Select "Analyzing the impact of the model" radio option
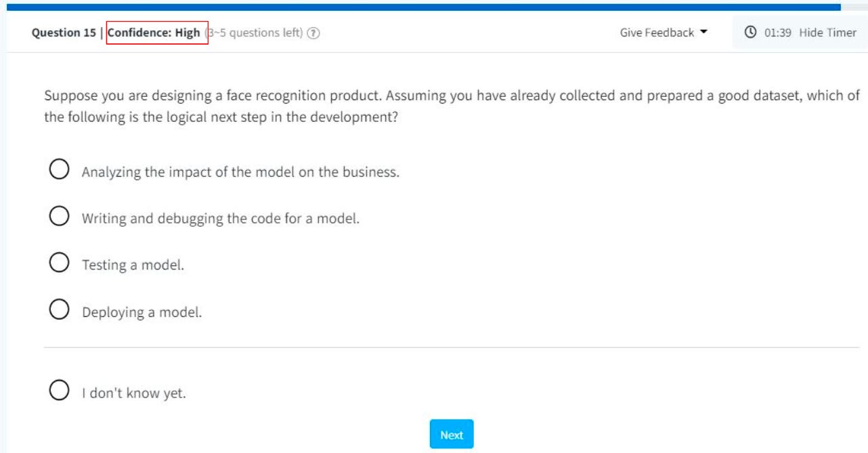 59,169
